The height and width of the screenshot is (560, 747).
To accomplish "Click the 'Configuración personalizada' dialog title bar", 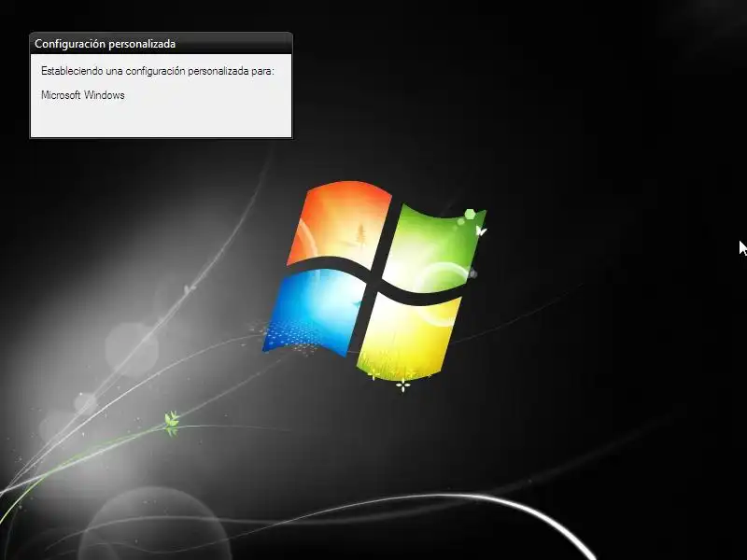I will point(161,44).
